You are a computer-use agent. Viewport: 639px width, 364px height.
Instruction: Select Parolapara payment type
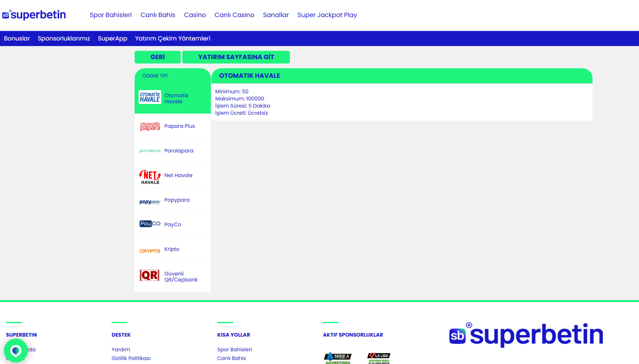click(173, 151)
